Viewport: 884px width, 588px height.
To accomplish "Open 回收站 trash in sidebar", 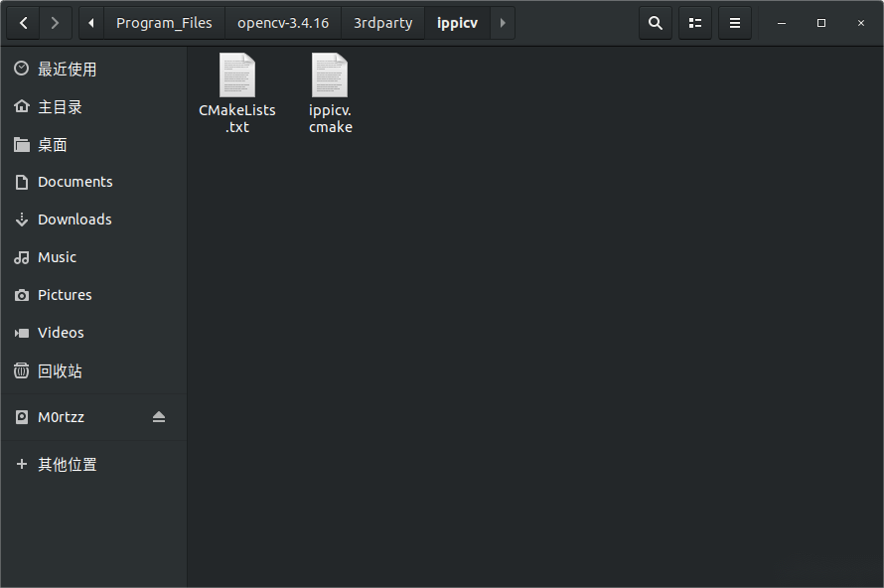I will point(93,370).
